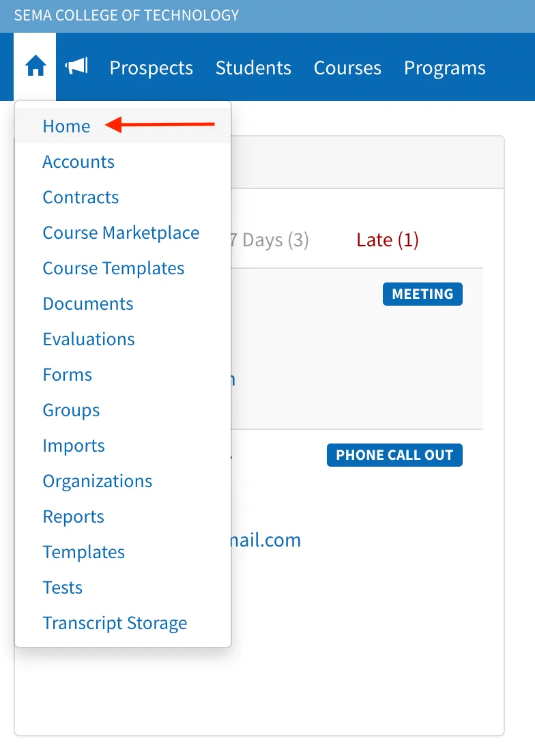
Task: Navigate to the Prospects section
Action: coord(151,68)
